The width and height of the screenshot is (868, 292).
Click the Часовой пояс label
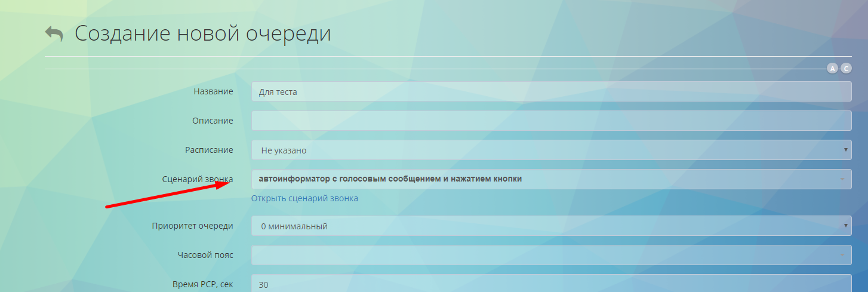[x=205, y=255]
